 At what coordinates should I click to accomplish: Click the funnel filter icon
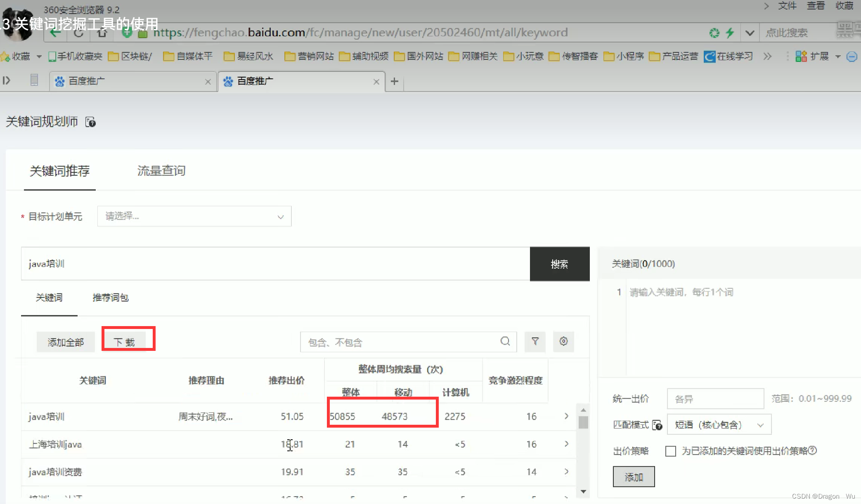coord(535,341)
